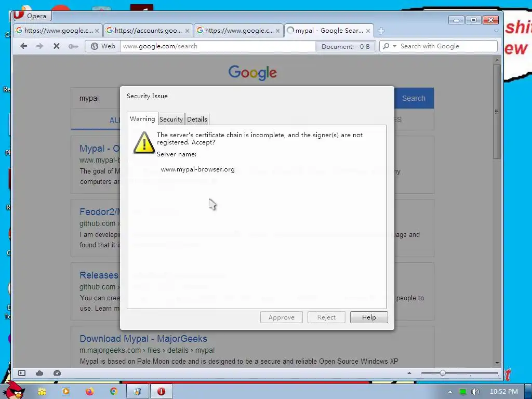Click the Google Search button

coord(414,98)
